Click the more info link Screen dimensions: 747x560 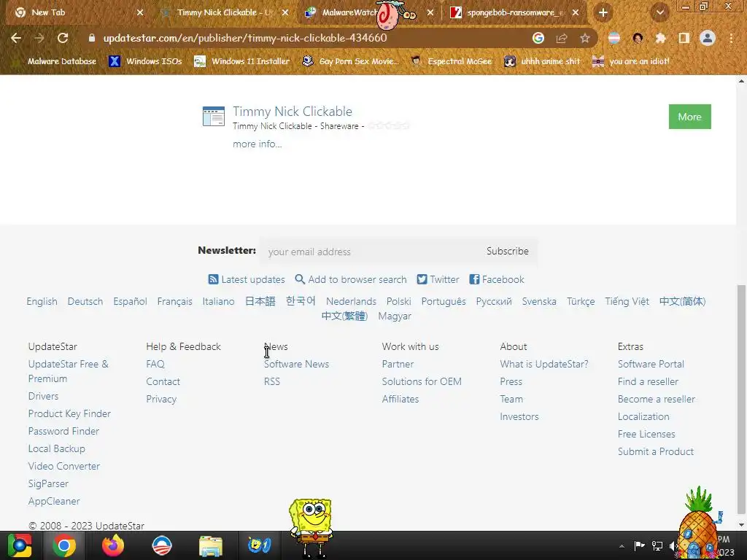[x=258, y=144]
